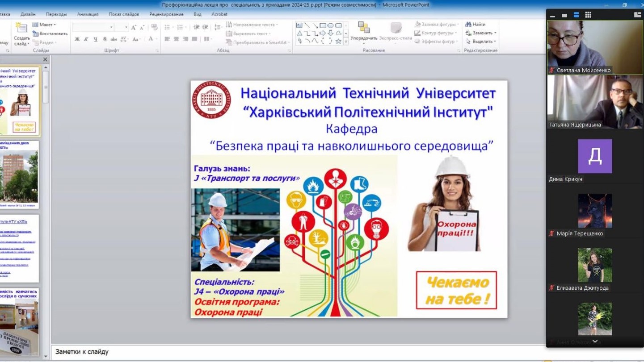Click the Восстановить button

(50, 33)
